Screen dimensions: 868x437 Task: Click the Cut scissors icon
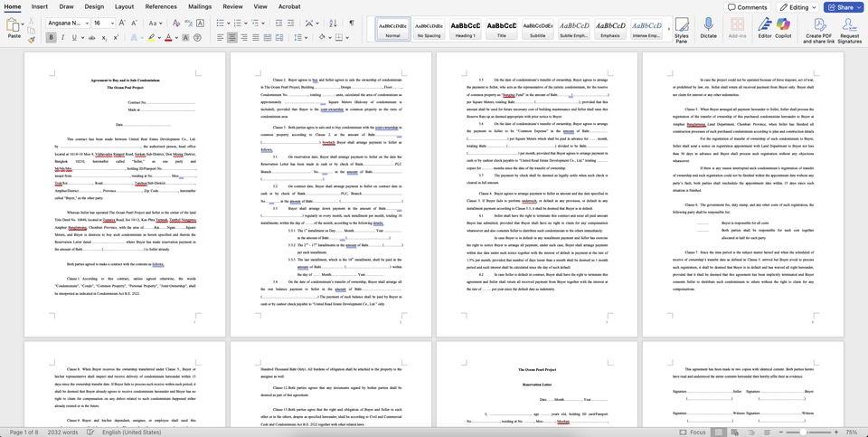tap(31, 21)
